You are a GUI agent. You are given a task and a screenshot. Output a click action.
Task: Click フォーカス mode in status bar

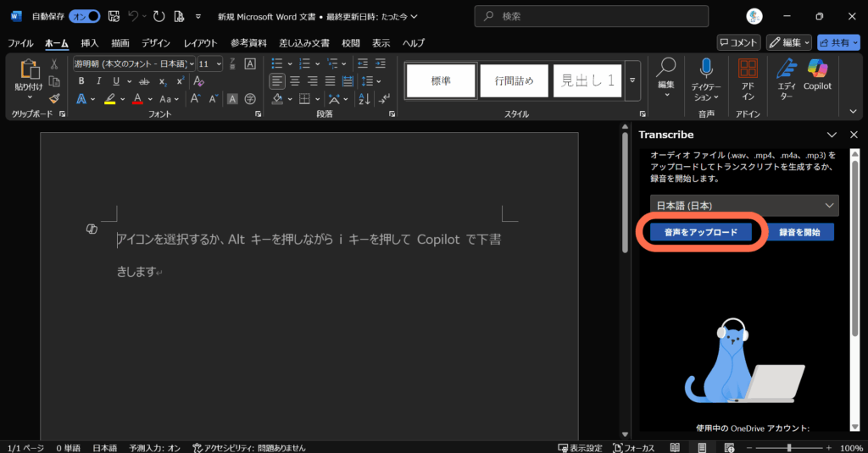[x=634, y=447]
